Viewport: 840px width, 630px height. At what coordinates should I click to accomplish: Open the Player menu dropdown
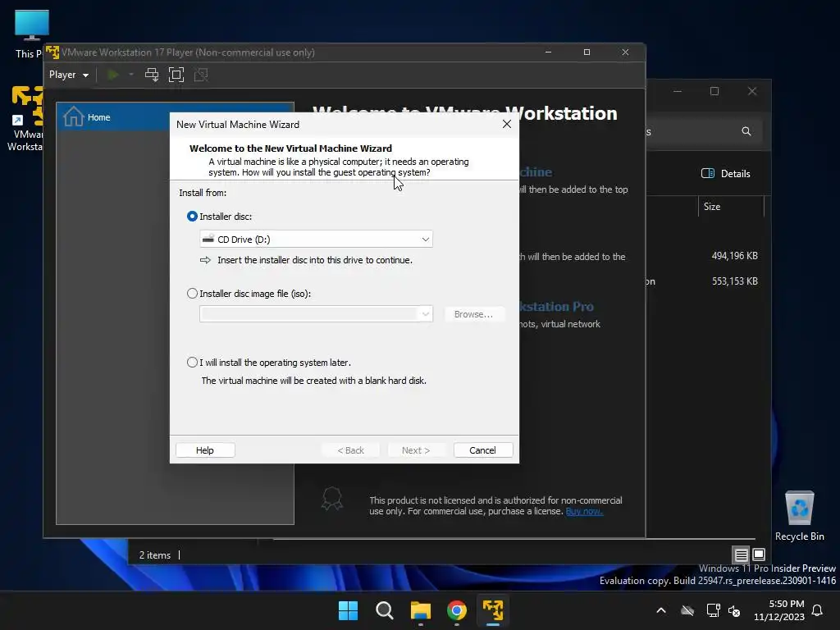(x=69, y=75)
